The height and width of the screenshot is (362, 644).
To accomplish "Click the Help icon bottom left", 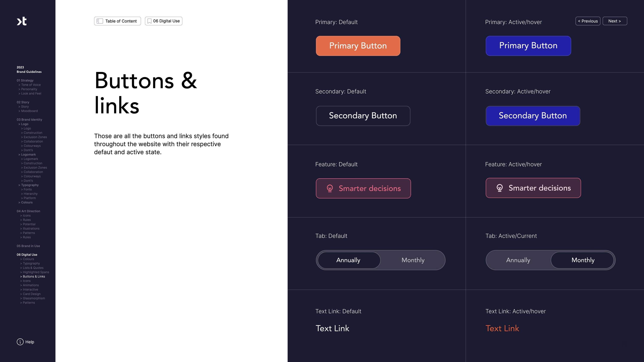I will point(20,342).
